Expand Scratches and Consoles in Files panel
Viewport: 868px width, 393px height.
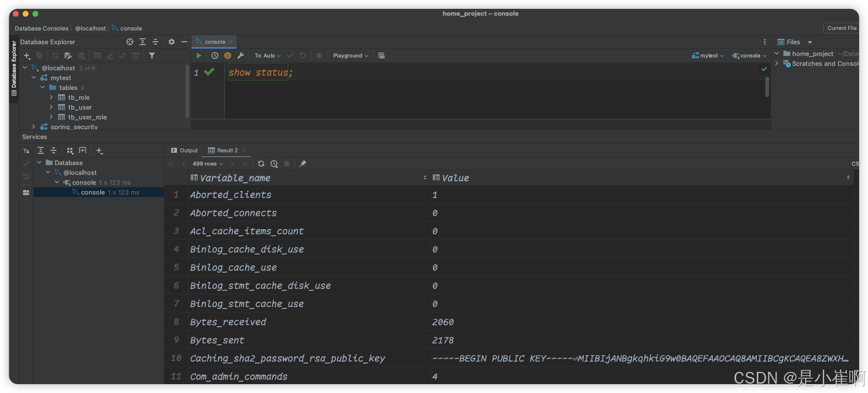pos(777,63)
